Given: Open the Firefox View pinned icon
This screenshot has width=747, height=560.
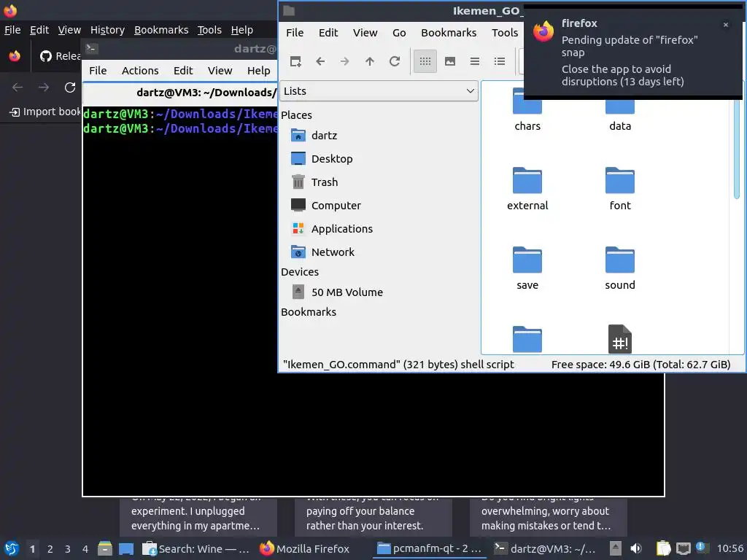Looking at the screenshot, I should pos(15,56).
